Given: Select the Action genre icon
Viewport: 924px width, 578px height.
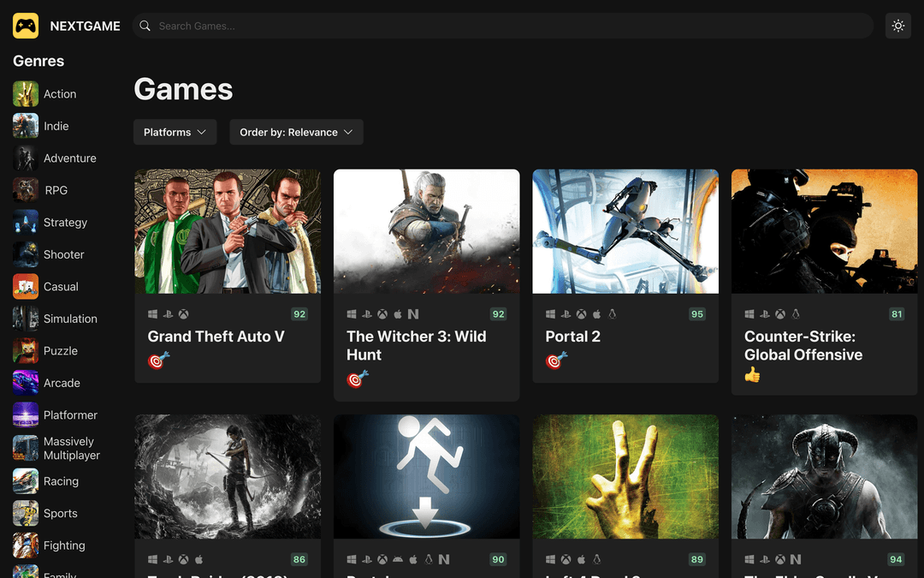Looking at the screenshot, I should 26,94.
